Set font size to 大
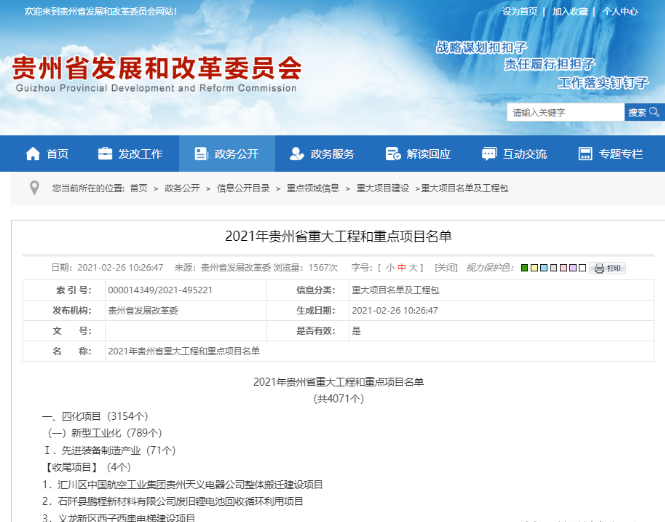 tap(413, 268)
